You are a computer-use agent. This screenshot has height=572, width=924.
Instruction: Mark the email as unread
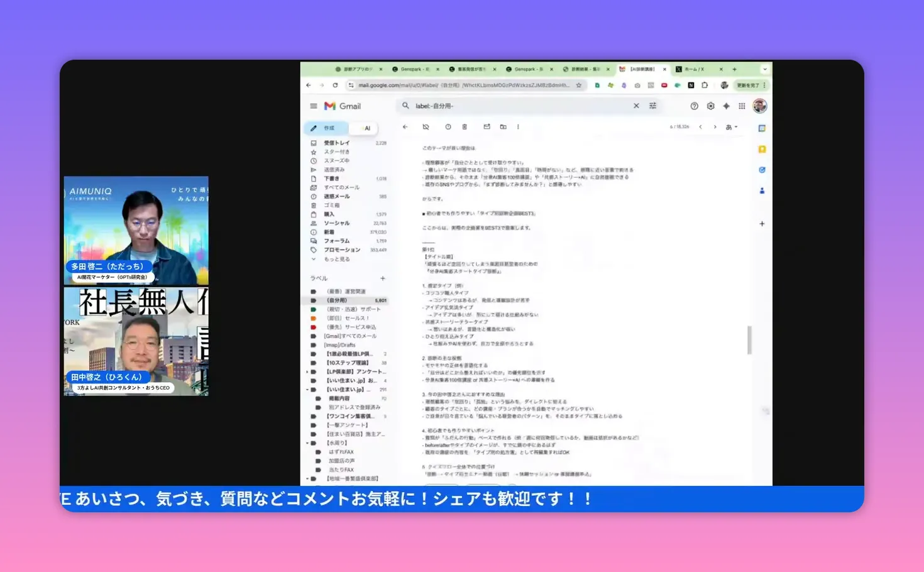(487, 127)
